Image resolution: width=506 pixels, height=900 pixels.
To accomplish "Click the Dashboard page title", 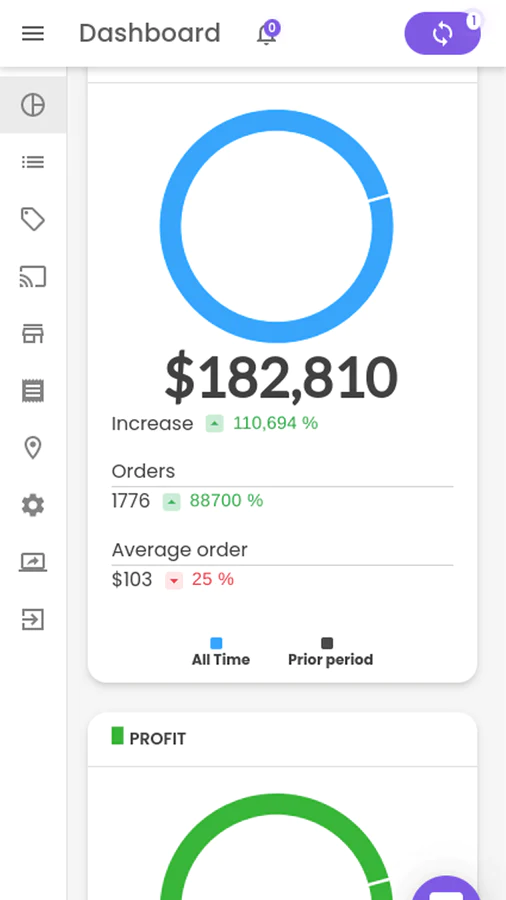I will (150, 33).
